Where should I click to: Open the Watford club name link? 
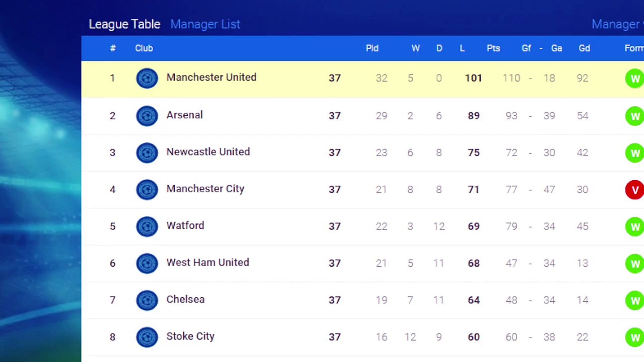[185, 226]
